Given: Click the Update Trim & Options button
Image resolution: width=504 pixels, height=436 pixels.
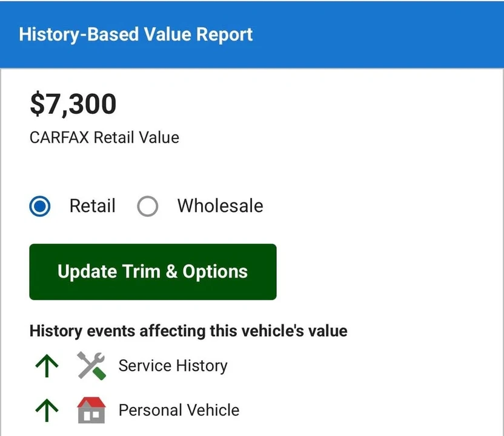Looking at the screenshot, I should pos(153,272).
